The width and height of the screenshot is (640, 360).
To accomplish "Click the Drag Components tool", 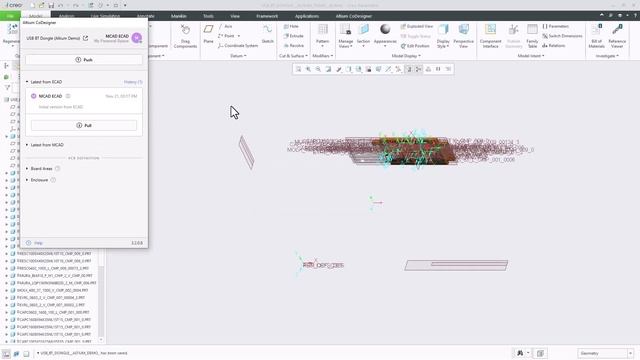I will click(x=185, y=36).
